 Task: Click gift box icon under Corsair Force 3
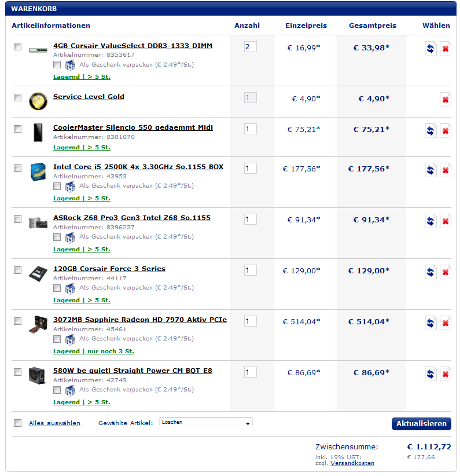[x=70, y=288]
